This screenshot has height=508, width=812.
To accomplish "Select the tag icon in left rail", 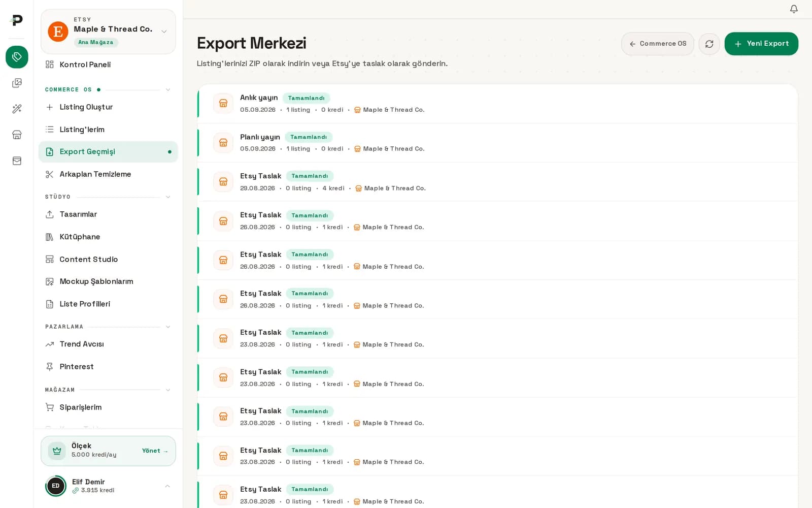I will click(17, 57).
